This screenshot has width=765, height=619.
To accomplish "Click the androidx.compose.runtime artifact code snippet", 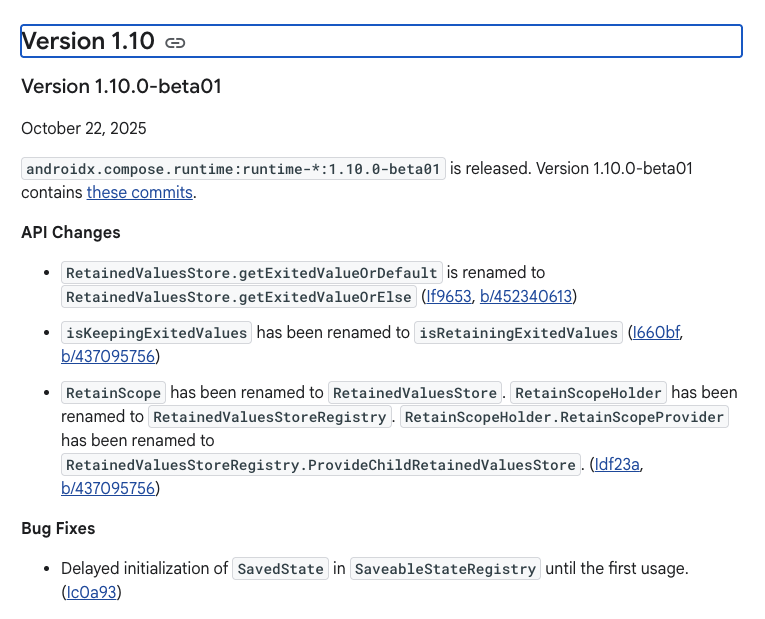I will (233, 169).
